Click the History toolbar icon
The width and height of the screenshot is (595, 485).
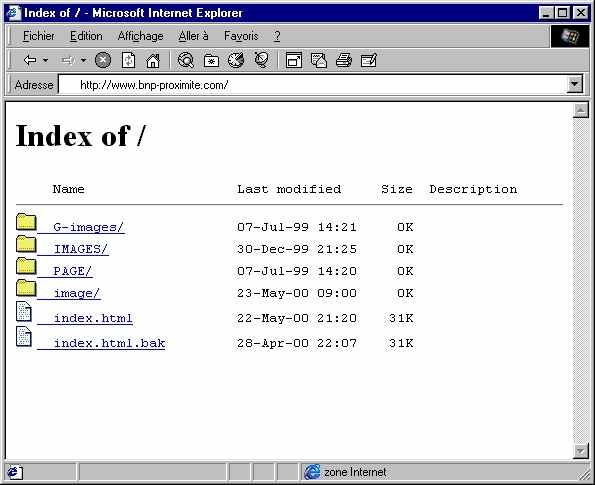(x=236, y=60)
